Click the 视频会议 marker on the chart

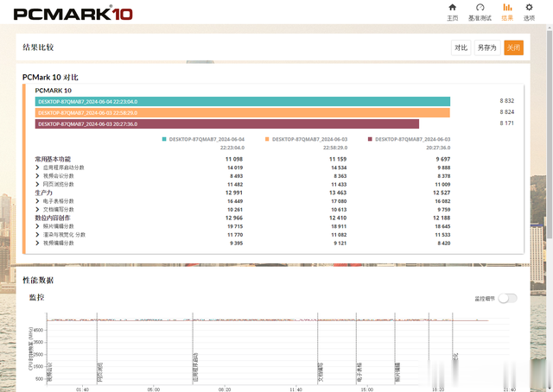click(x=49, y=372)
